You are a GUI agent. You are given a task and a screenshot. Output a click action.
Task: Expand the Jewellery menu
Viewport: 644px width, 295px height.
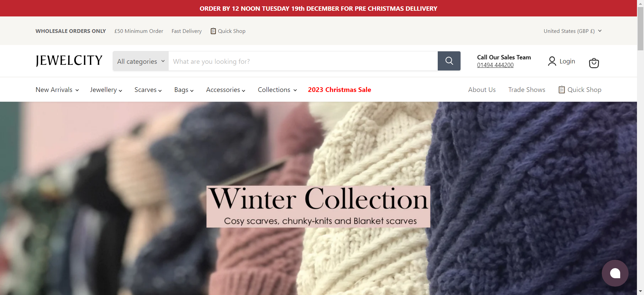coord(106,90)
